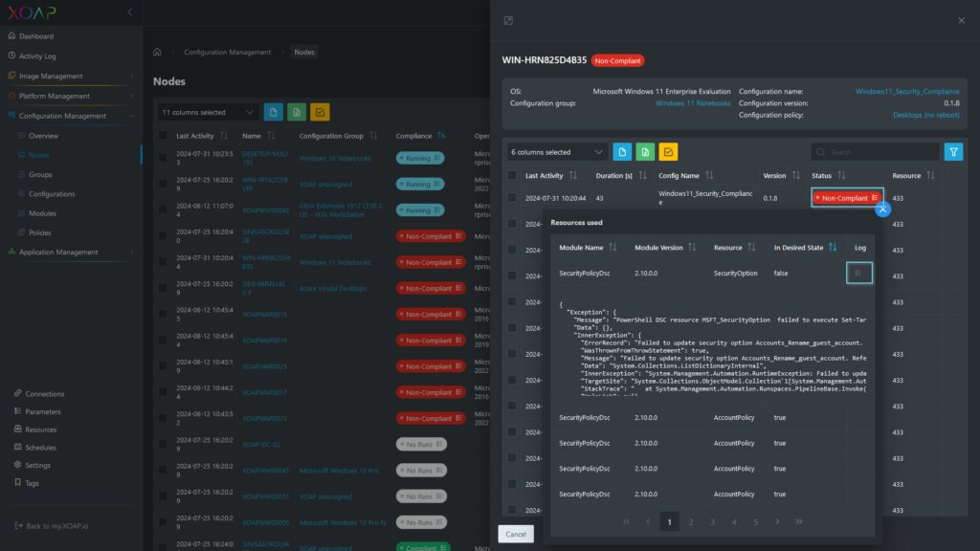Open Dashboard from the sidebar
980x551 pixels.
click(x=35, y=36)
